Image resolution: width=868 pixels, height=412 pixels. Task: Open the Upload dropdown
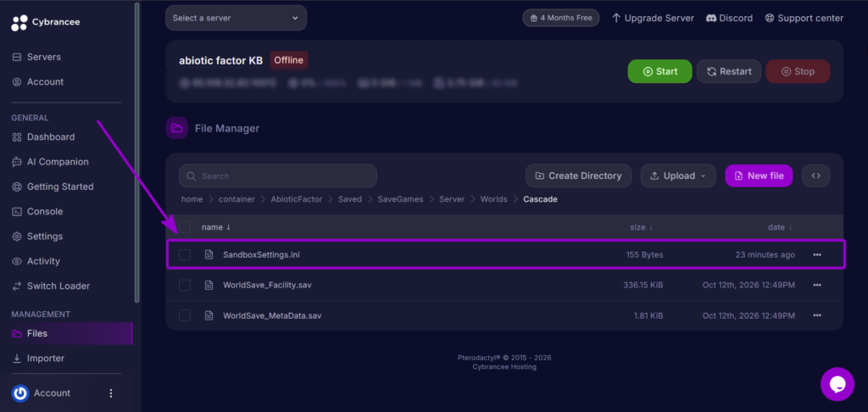pyautogui.click(x=678, y=175)
